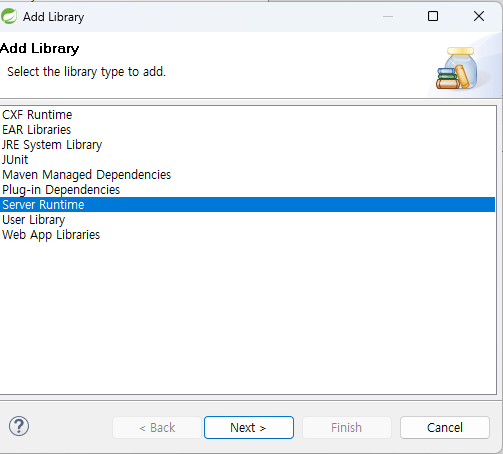This screenshot has width=503, height=454.
Task: Close the Add Library dialog
Action: [479, 16]
